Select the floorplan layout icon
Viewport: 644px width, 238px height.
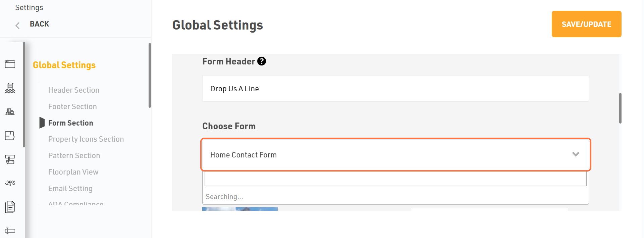pos(10,136)
